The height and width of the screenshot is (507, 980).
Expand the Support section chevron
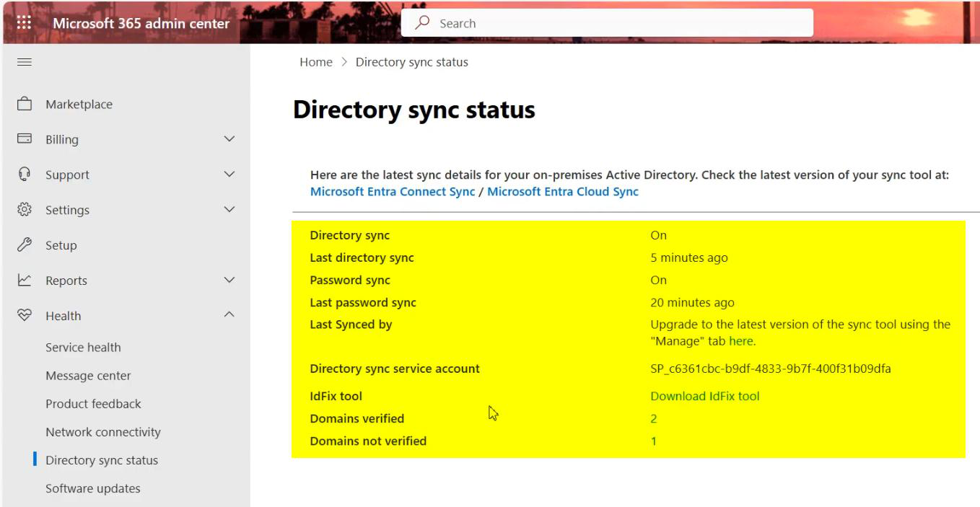click(229, 174)
